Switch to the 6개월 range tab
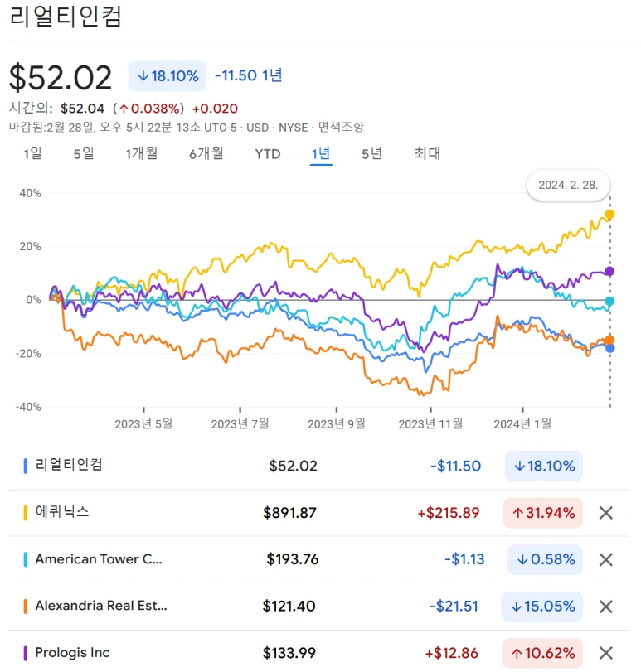Screen dimensions: 641x672 click(x=206, y=153)
